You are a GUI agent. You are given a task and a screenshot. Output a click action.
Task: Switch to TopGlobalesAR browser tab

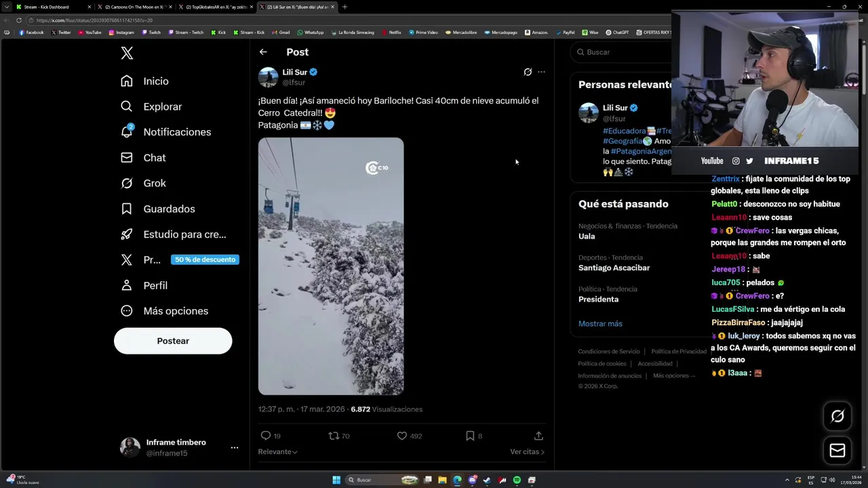pyautogui.click(x=216, y=7)
